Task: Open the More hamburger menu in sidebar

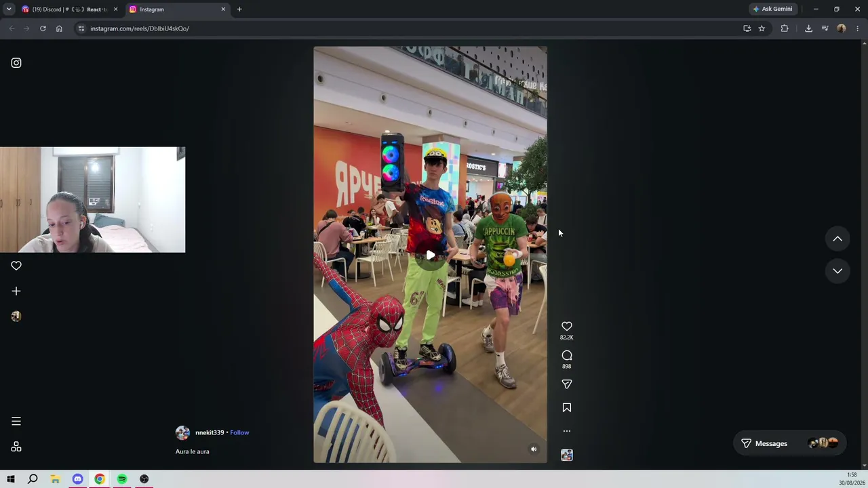Action: (16, 422)
